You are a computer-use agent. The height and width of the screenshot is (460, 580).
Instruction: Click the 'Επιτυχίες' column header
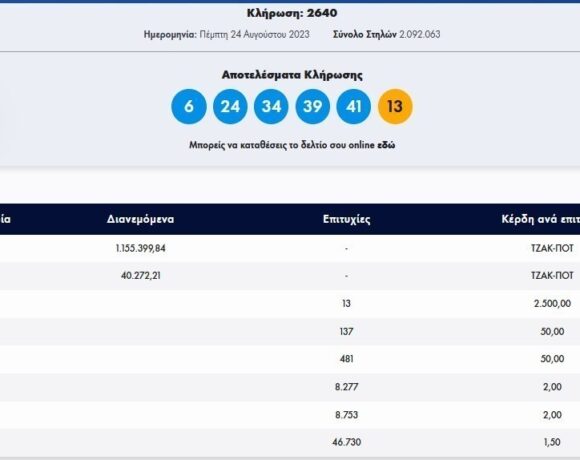pyautogui.click(x=347, y=219)
